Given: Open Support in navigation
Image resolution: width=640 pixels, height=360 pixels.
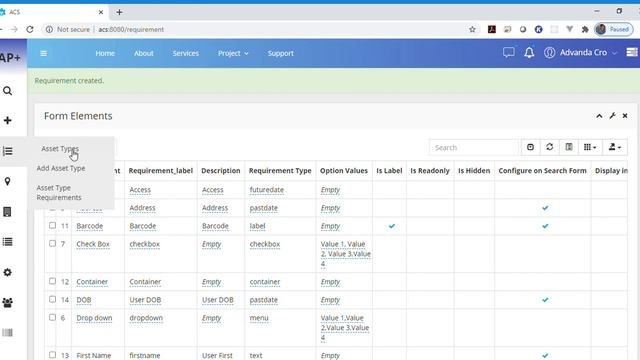Looking at the screenshot, I should 280,53.
